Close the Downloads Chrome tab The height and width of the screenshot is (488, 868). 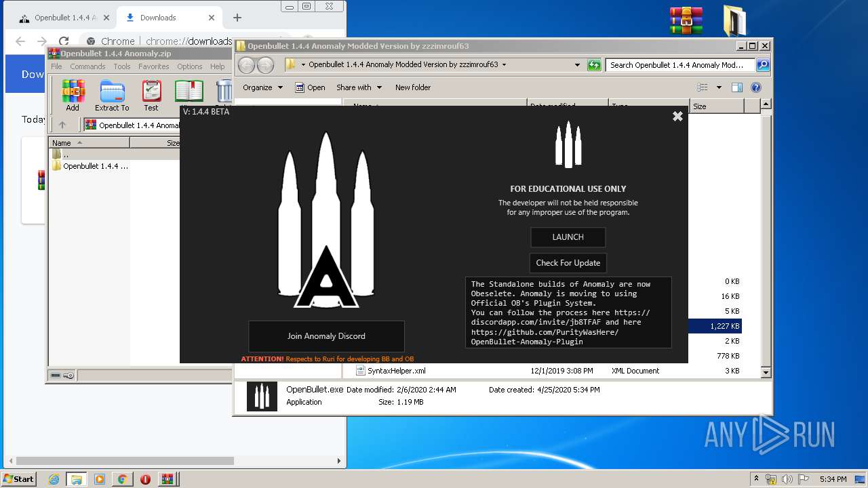pyautogui.click(x=212, y=18)
